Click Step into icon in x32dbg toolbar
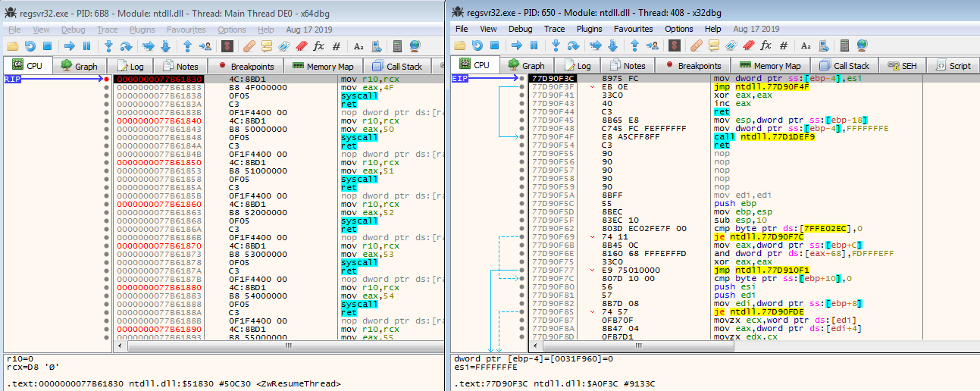 [556, 45]
